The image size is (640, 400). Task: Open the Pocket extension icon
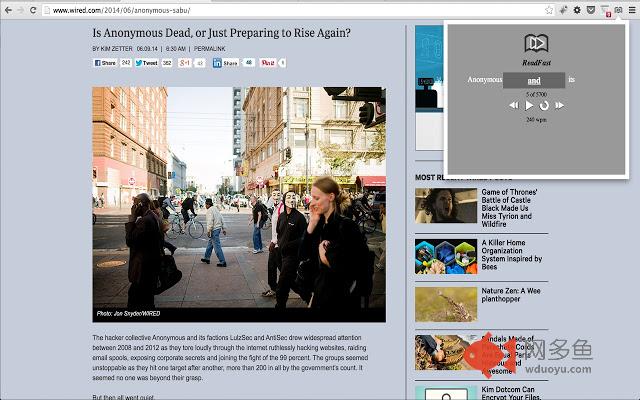[x=591, y=10]
